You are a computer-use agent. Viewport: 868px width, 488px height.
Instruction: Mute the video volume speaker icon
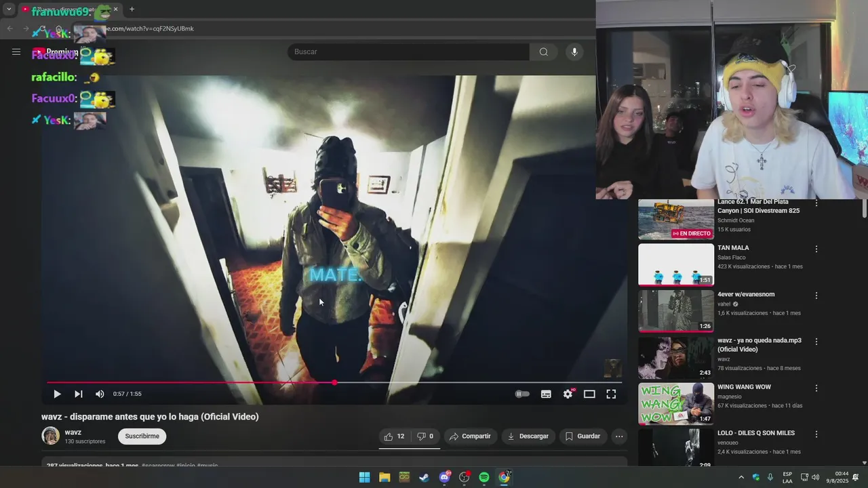(100, 394)
